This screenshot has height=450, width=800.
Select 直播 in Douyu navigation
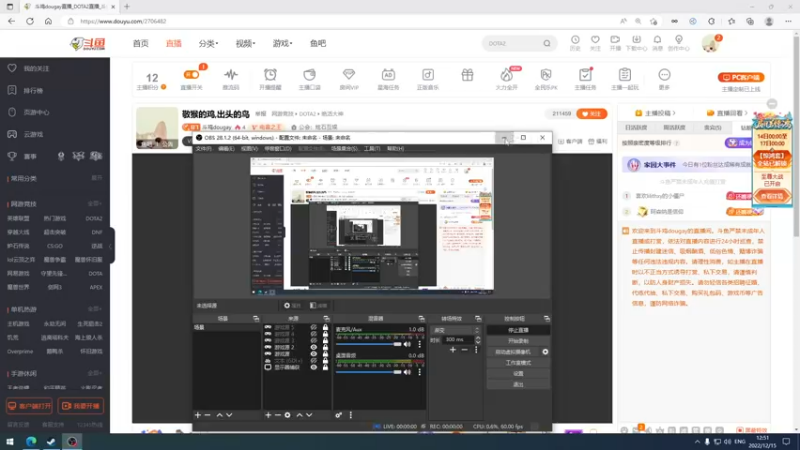click(x=173, y=43)
